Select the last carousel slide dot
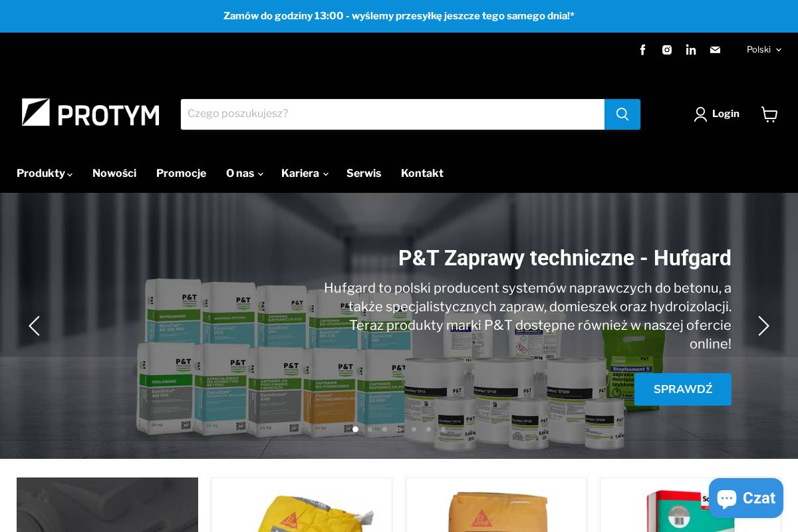798x532 pixels. pyautogui.click(x=428, y=429)
